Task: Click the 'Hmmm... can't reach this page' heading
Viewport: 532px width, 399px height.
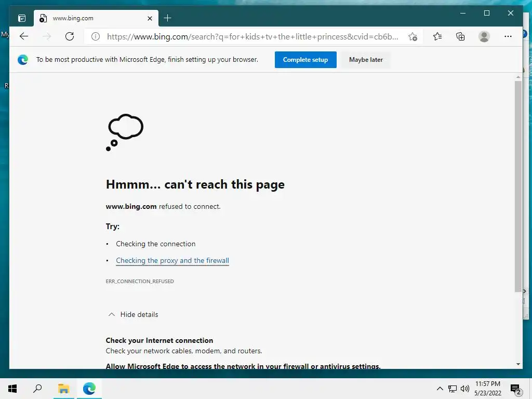Action: coord(195,185)
